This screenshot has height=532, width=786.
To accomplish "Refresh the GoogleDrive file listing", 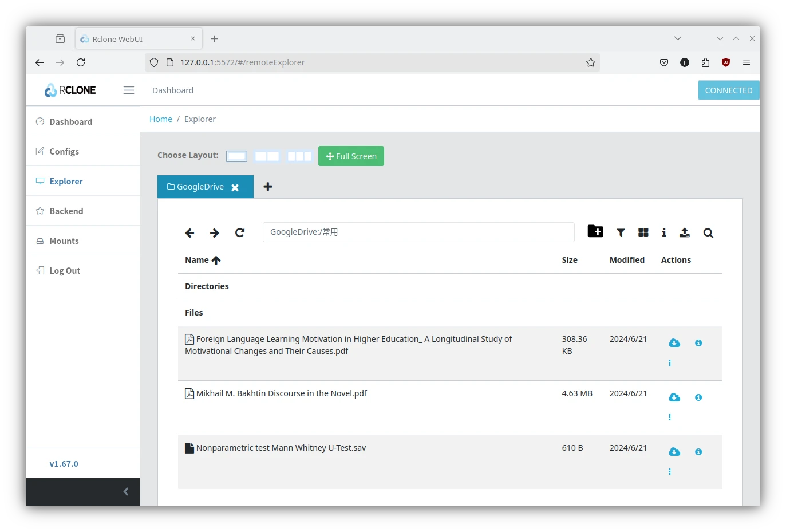I will (240, 232).
